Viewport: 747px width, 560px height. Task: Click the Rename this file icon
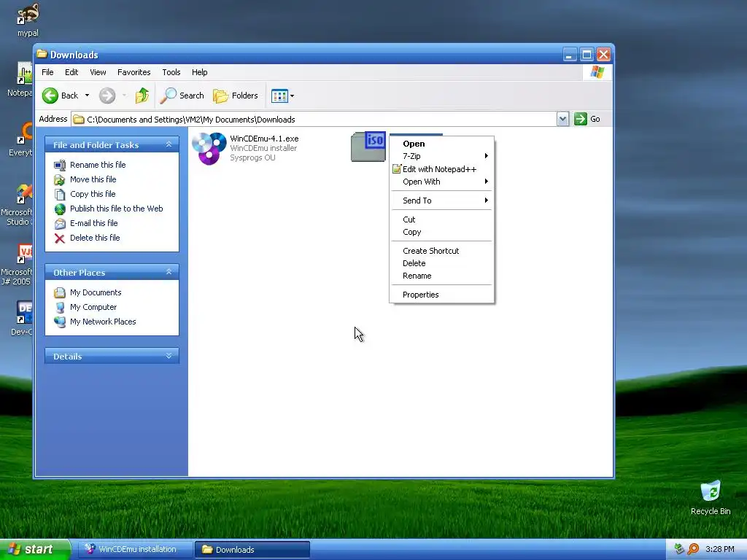pos(60,166)
